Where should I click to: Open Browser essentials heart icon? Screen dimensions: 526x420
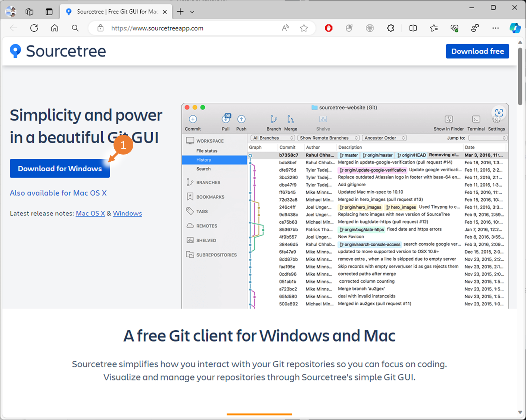click(454, 28)
